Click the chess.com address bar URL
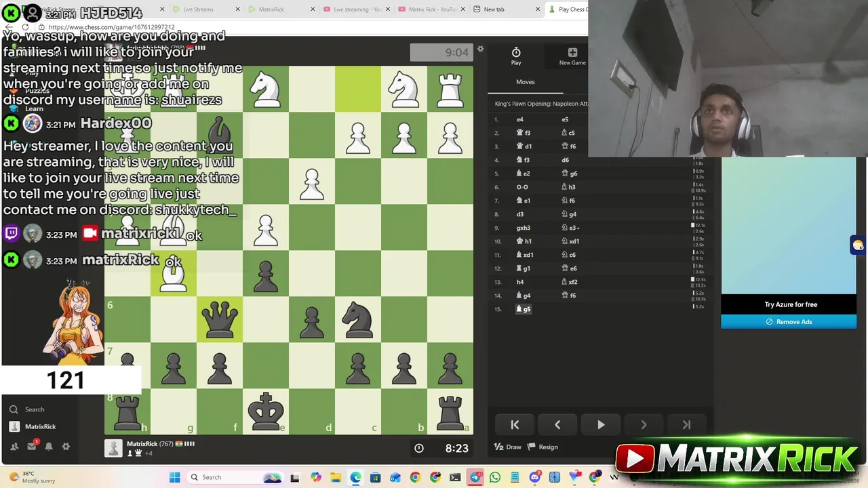This screenshot has width=868, height=488. pos(111,27)
